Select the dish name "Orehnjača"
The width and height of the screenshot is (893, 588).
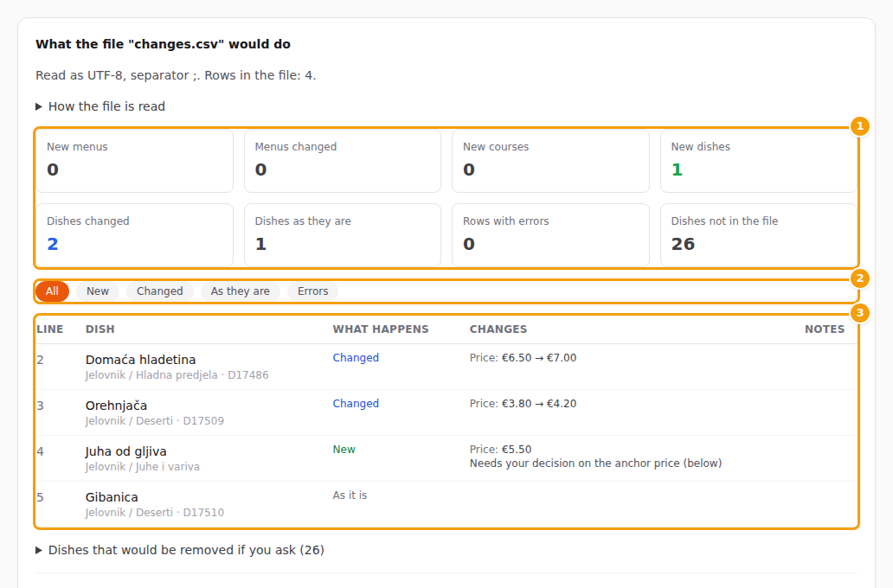coord(116,406)
